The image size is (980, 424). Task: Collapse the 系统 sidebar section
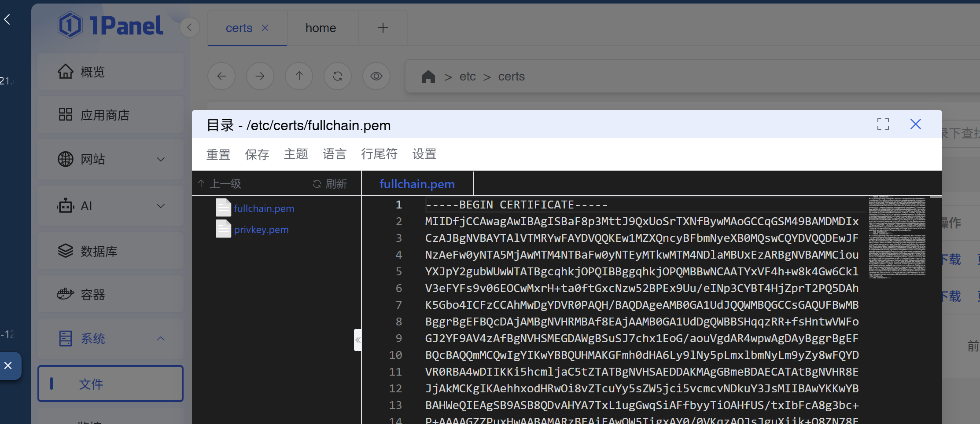161,339
